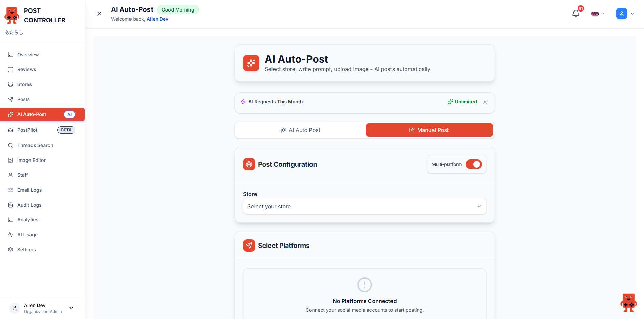This screenshot has height=319, width=644.
Task: Select the Manual Post tab
Action: pyautogui.click(x=429, y=130)
